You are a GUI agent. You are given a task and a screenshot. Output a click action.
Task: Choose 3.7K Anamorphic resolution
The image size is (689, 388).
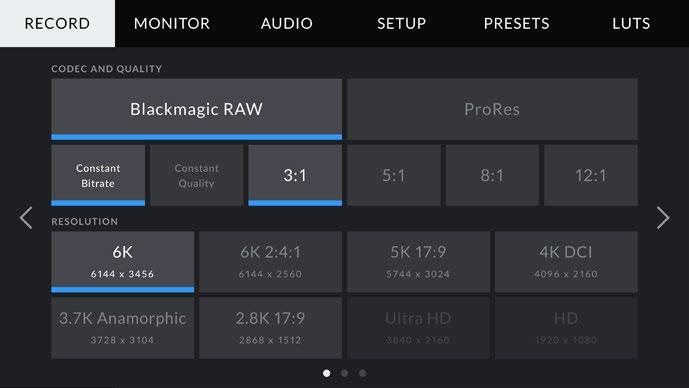[123, 328]
